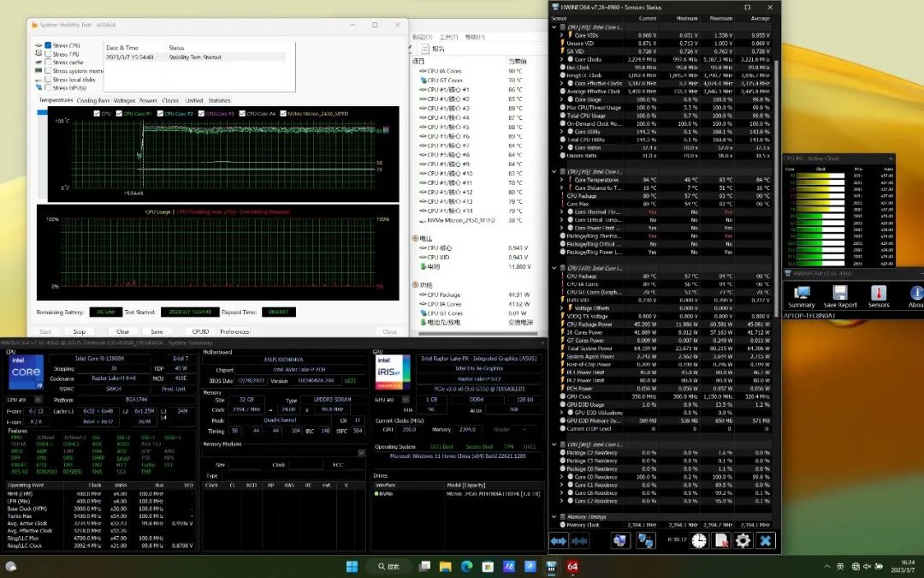Screen dimensions: 924x578
Task: Expand the Core VIDs sensor row
Action: pyautogui.click(x=561, y=35)
